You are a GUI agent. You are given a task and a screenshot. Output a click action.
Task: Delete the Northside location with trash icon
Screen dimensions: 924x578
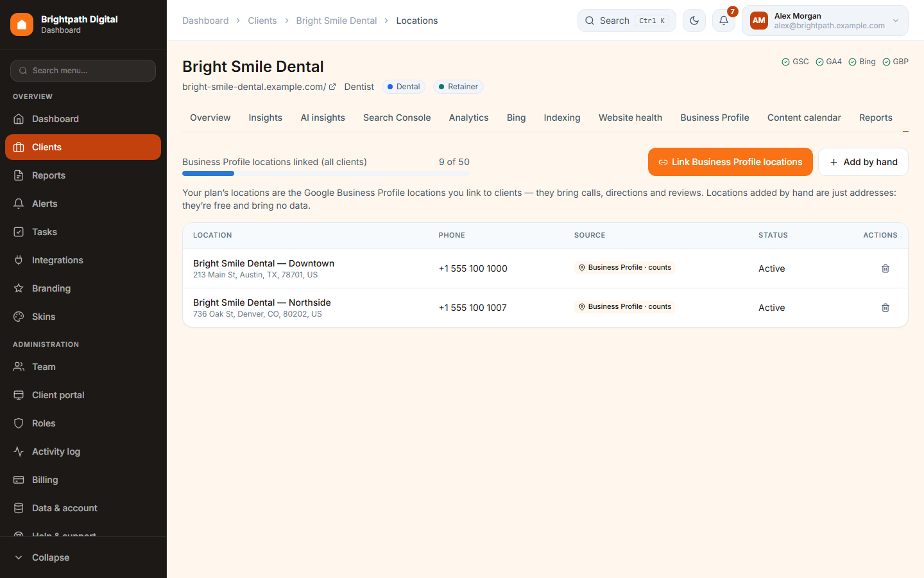pyautogui.click(x=885, y=308)
